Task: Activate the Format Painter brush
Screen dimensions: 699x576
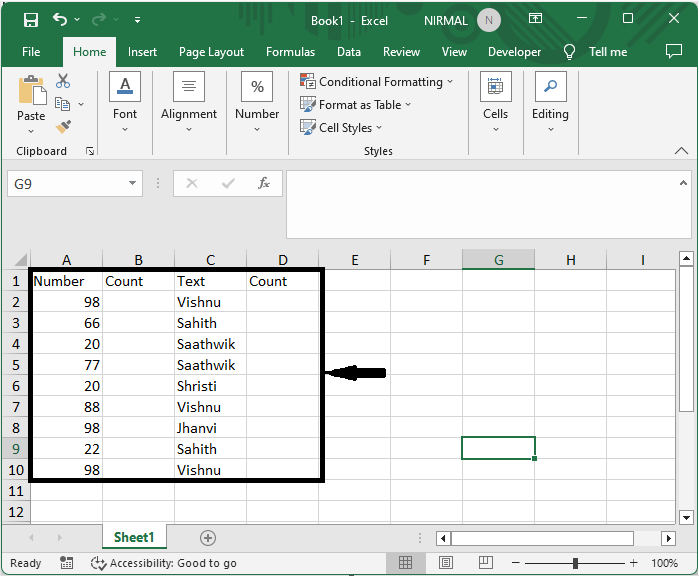Action: (x=63, y=127)
